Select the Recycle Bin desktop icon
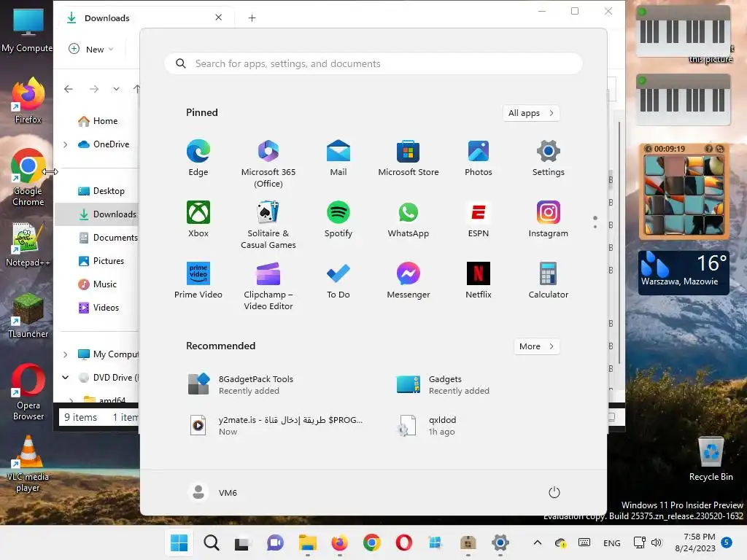This screenshot has width=747, height=560. coord(711,459)
